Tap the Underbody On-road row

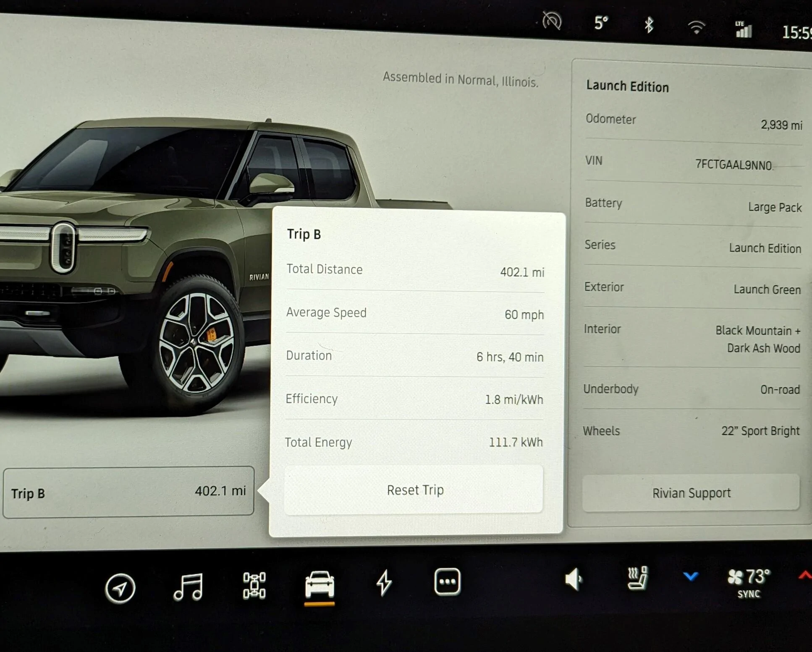(x=692, y=389)
